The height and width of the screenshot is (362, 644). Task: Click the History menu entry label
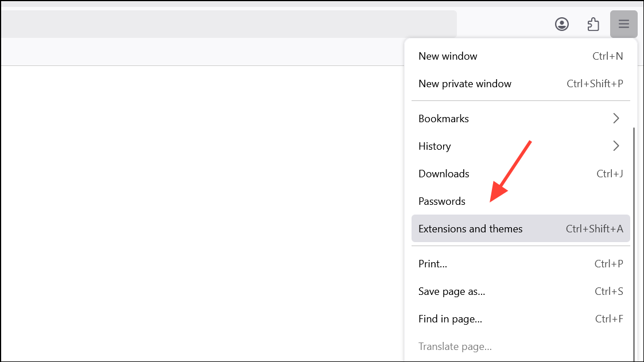(434, 146)
